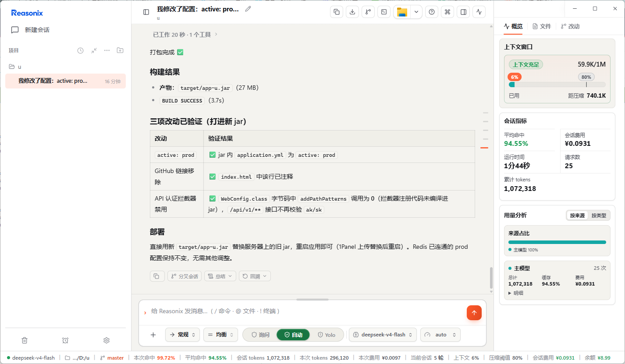Open the 均衡 selector
Image resolution: width=625 pixels, height=364 pixels.
220,335
